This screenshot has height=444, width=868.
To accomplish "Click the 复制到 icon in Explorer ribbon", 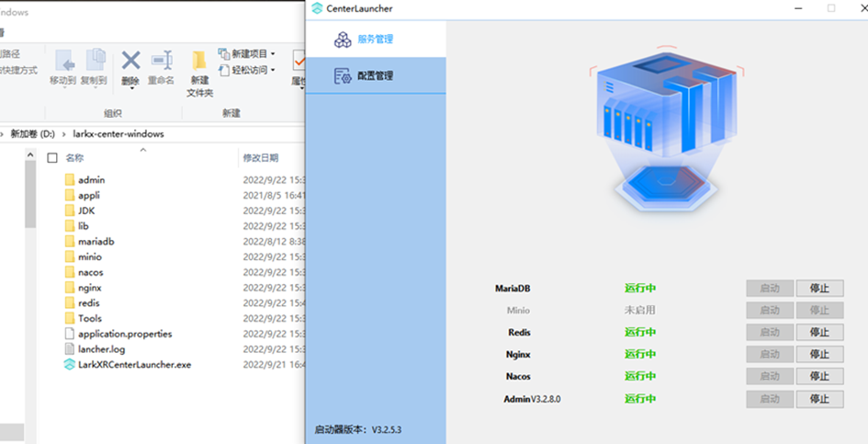I will click(96, 60).
